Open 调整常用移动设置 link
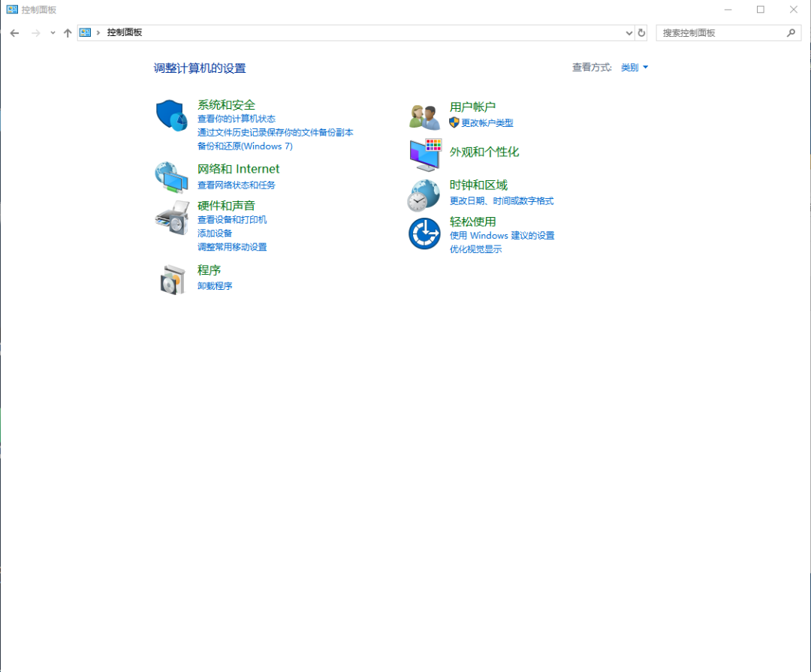Image resolution: width=811 pixels, height=672 pixels. click(x=232, y=247)
